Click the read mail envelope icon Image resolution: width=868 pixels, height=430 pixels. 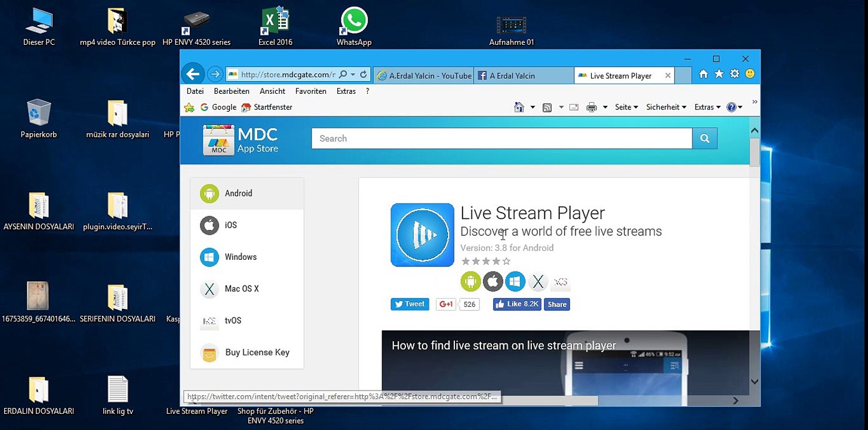(x=574, y=107)
